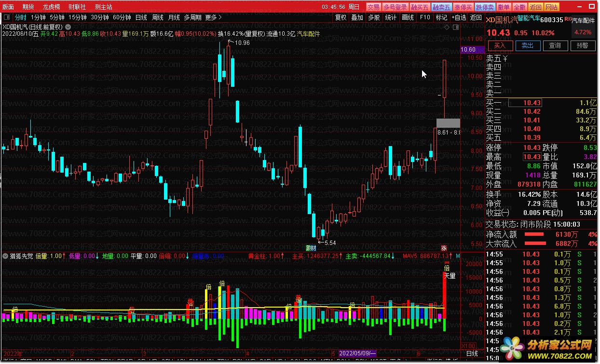Click the 交易 trading button
Viewport: 600px width, 364px height.
(x=373, y=7)
